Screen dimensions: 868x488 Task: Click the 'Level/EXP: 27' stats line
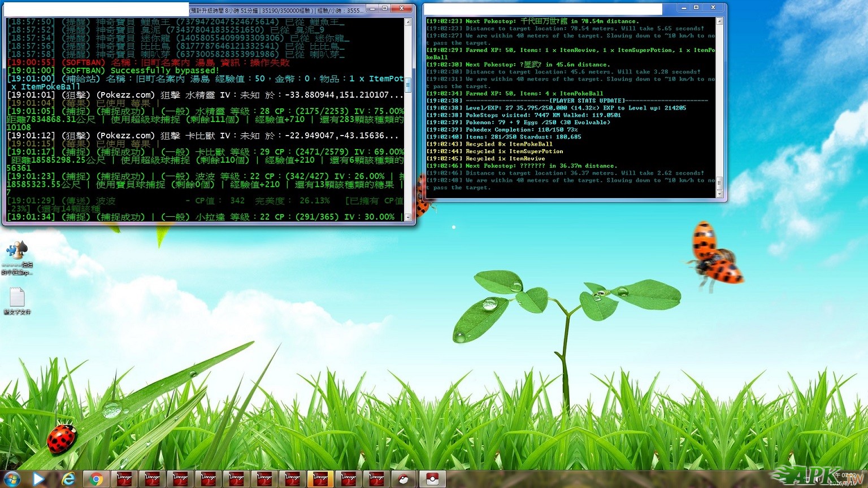[556, 108]
